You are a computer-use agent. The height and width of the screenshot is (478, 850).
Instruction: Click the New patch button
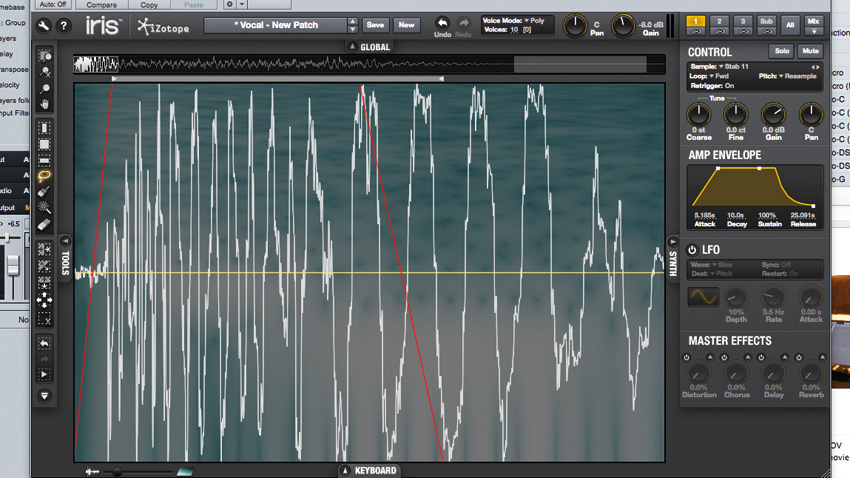coord(407,25)
